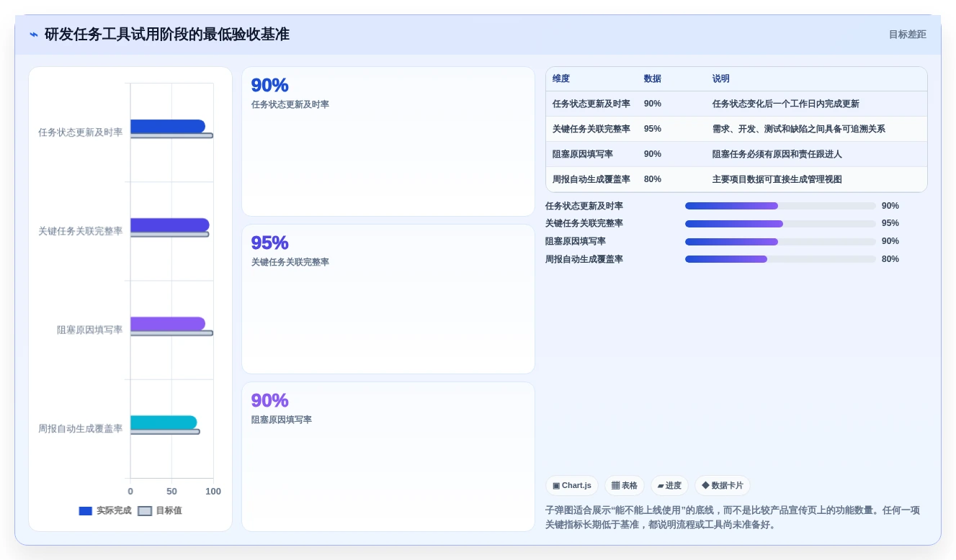Toggle the 实际完成 legend entry
Viewport: 956px width, 560px height.
[x=105, y=510]
